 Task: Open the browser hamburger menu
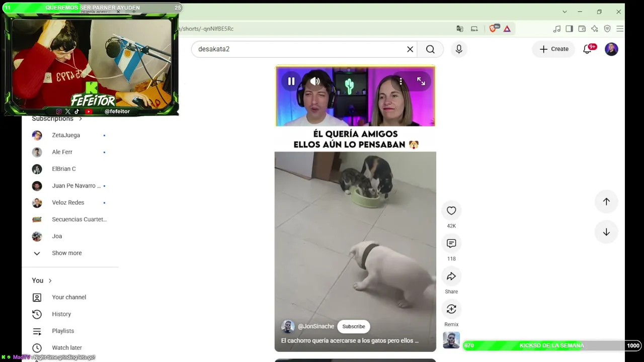[x=620, y=29]
